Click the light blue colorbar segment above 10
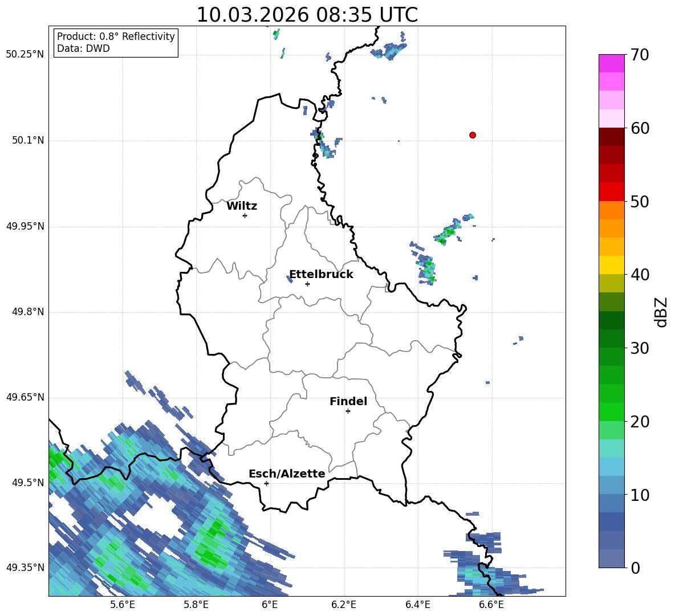 point(611,486)
